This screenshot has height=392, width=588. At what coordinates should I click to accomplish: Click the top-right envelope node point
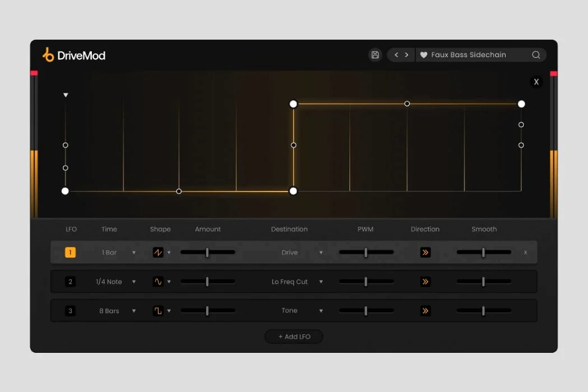(521, 104)
